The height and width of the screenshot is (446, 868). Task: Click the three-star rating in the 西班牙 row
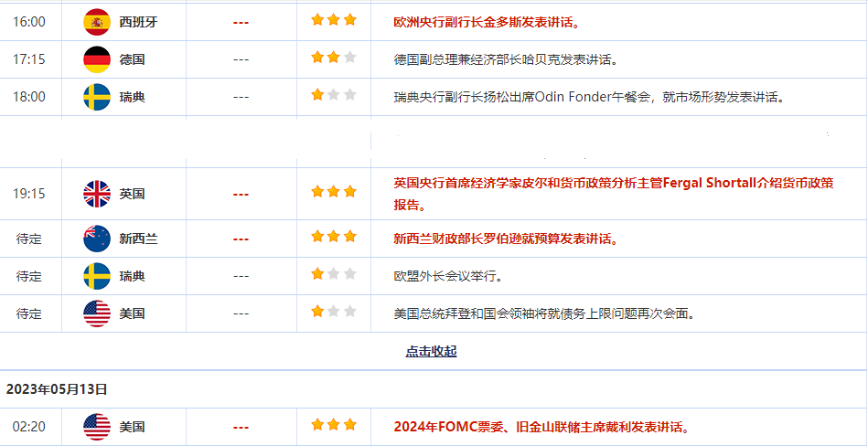pyautogui.click(x=333, y=20)
